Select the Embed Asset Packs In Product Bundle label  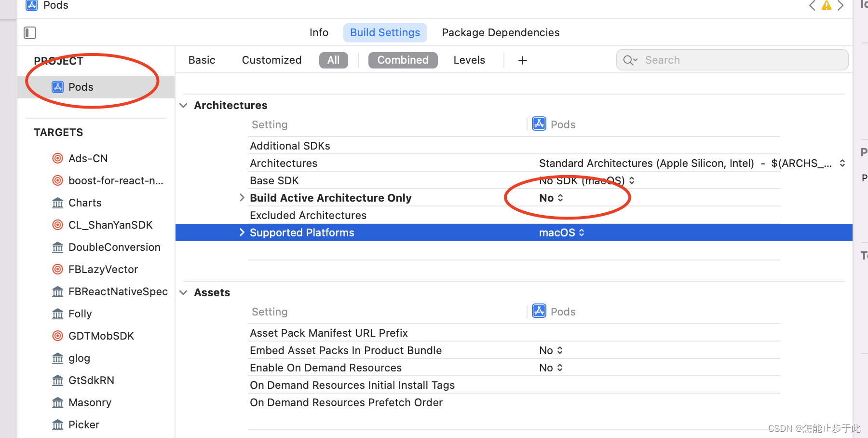tap(346, 350)
